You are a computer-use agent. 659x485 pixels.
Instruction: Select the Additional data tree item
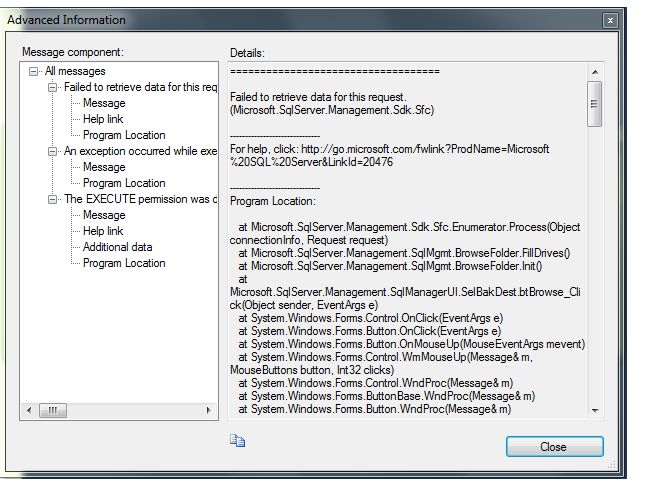[118, 247]
